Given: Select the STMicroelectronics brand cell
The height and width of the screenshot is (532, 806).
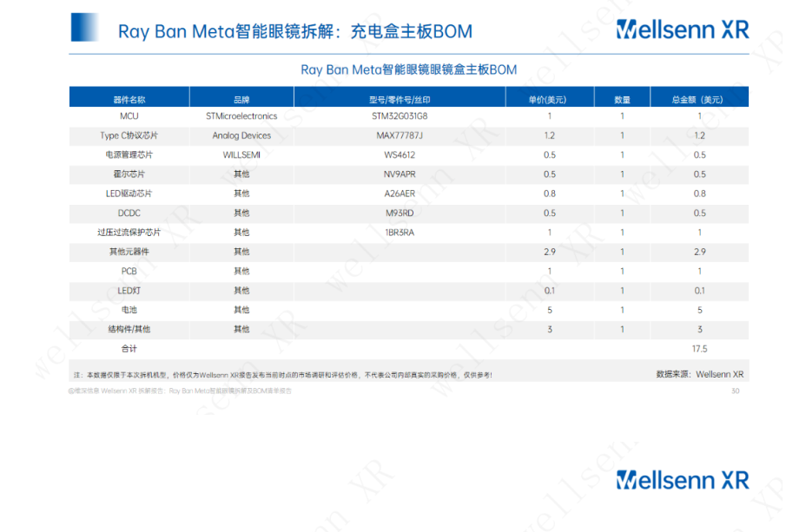Looking at the screenshot, I should click(x=241, y=116).
